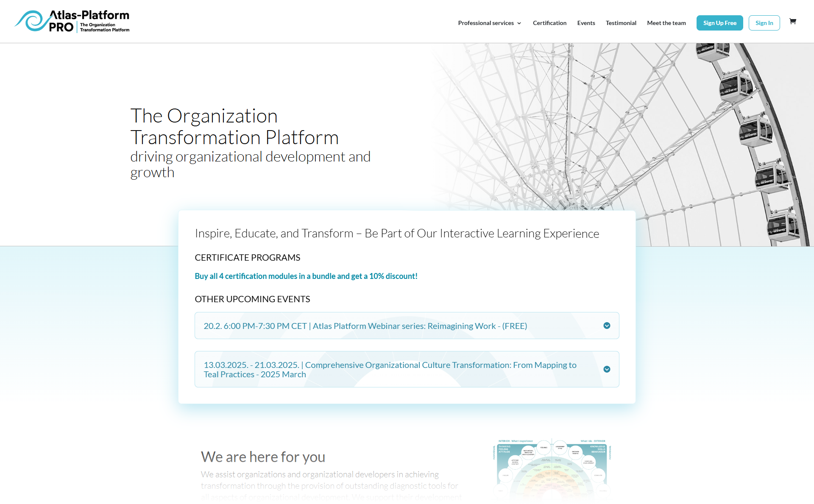Click the Professional services menu label

[x=485, y=23]
